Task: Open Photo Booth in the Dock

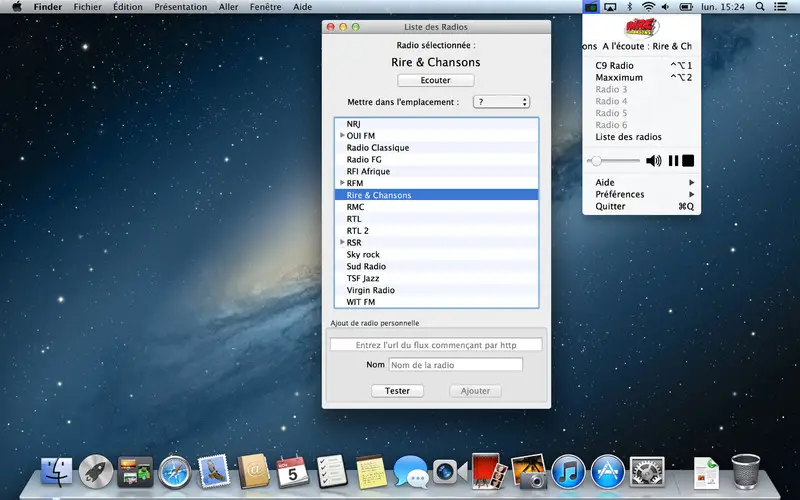Action: coord(489,471)
